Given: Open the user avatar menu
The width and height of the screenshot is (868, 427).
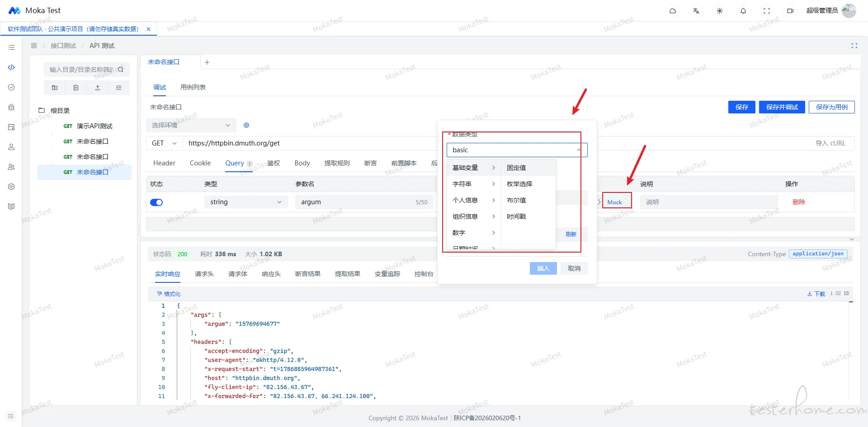Looking at the screenshot, I should [849, 10].
